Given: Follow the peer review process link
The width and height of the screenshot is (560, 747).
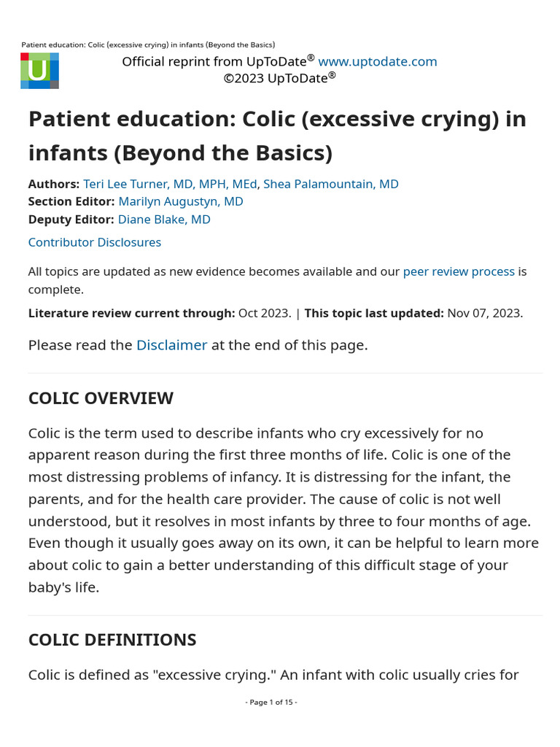Looking at the screenshot, I should coord(459,271).
